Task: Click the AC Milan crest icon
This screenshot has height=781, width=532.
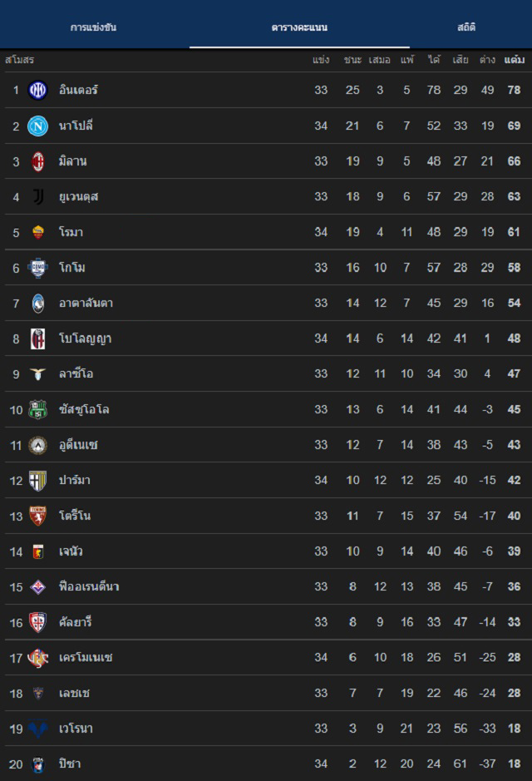Action: [38, 161]
